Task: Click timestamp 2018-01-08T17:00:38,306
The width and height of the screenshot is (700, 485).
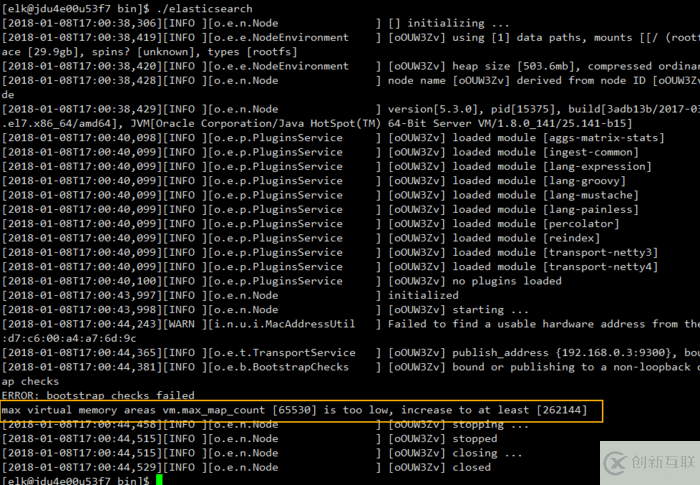Action: click(82, 23)
